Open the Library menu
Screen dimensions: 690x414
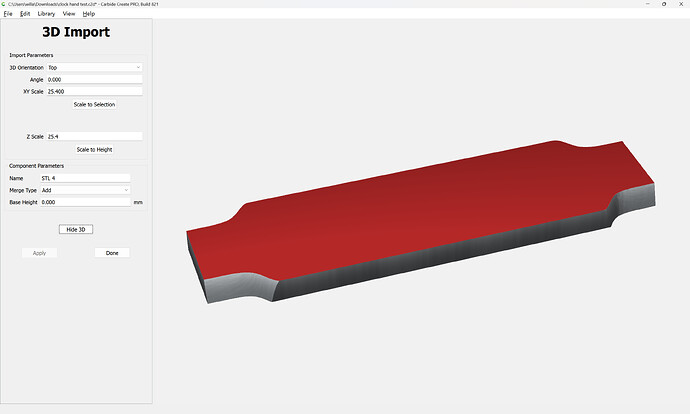tap(46, 14)
